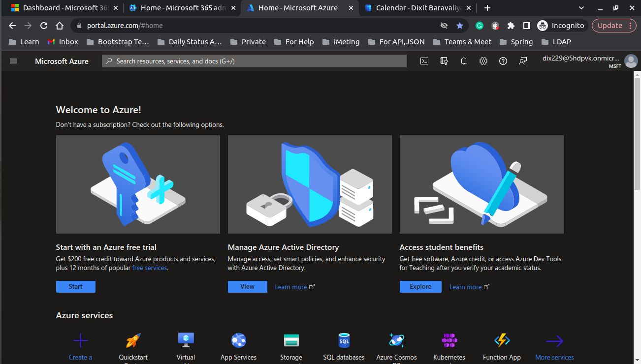641x364 pixels.
Task: Switch to the Home - Microsoft 365 admin tab
Action: (x=182, y=8)
